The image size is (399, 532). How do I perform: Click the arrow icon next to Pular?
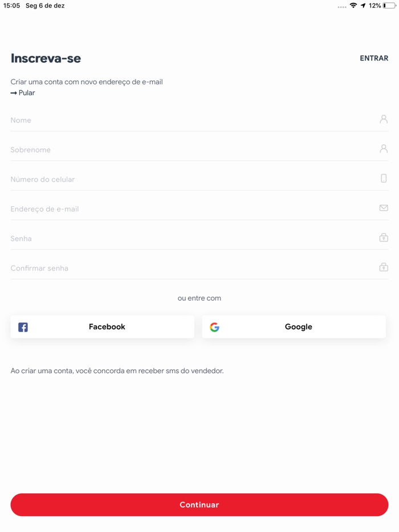[x=14, y=93]
